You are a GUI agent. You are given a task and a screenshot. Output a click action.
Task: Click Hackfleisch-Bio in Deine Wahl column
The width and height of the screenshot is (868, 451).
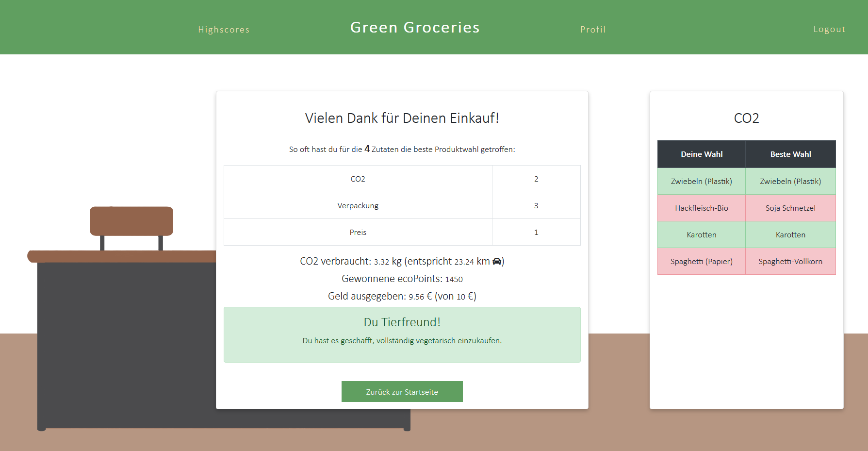point(702,208)
